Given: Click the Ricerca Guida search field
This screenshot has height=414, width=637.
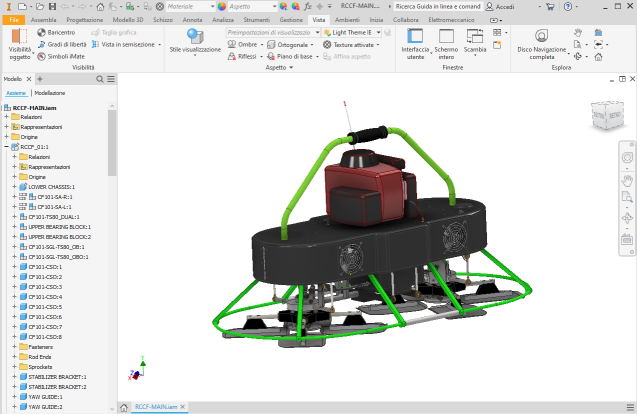Looking at the screenshot, I should [436, 6].
